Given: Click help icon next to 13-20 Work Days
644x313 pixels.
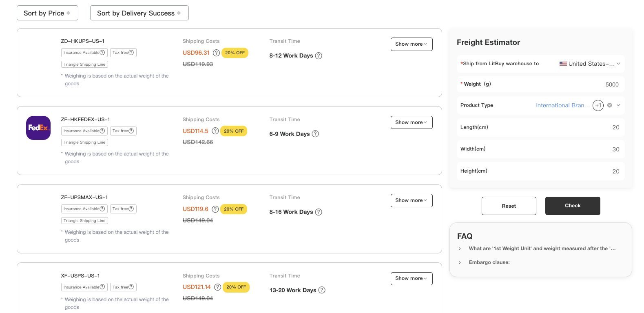Looking at the screenshot, I should [322, 290].
